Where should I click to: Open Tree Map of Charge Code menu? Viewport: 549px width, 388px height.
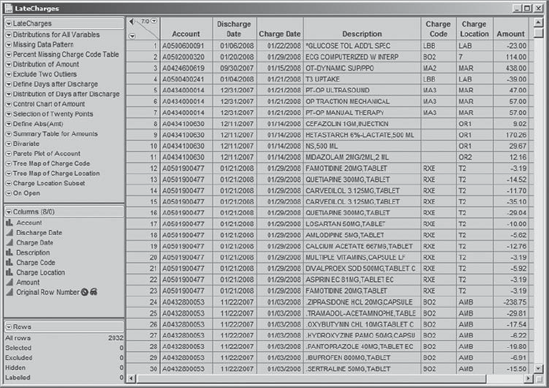point(9,164)
